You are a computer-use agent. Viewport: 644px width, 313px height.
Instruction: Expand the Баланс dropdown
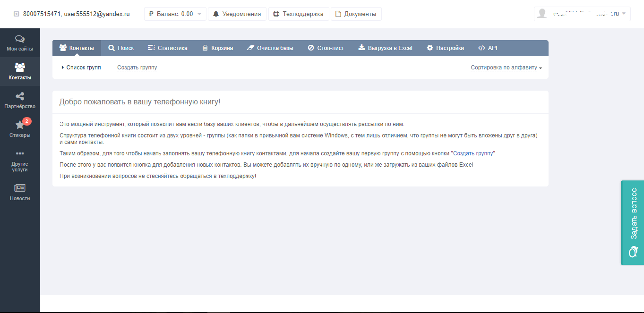(x=175, y=14)
